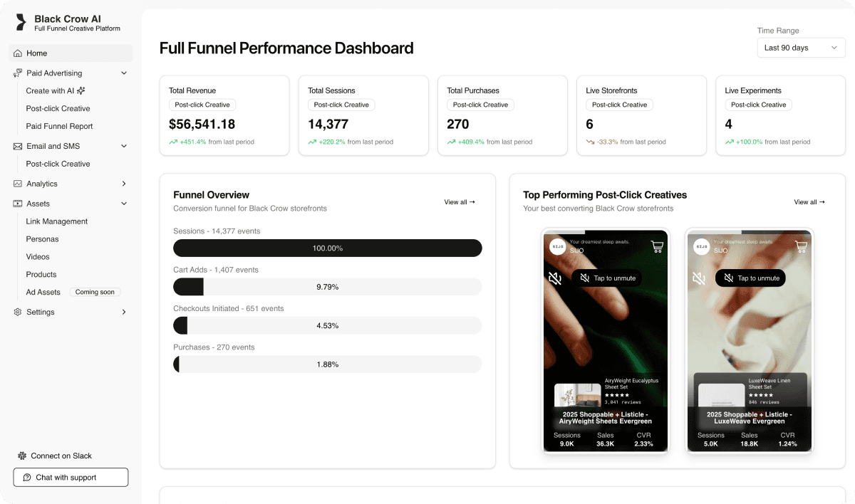855x504 pixels.
Task: Click the sparkle icon beside Create with AI
Action: click(x=81, y=91)
